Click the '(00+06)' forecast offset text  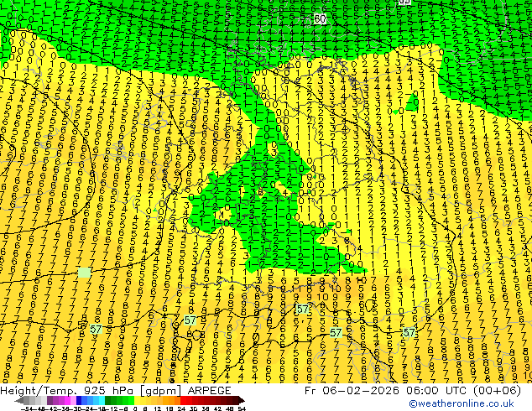coord(497,391)
